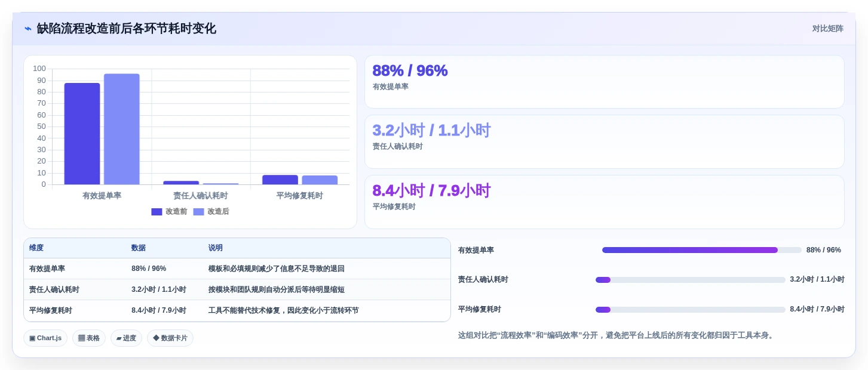
Task: Click chart axis label 责任人确认耗时
Action: click(201, 196)
